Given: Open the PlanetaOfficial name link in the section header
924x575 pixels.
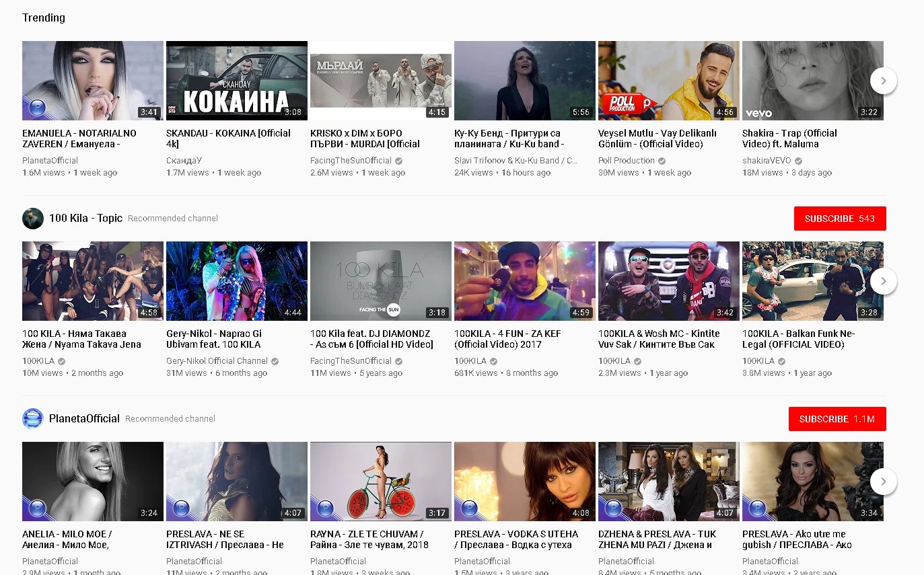Looking at the screenshot, I should click(x=84, y=418).
